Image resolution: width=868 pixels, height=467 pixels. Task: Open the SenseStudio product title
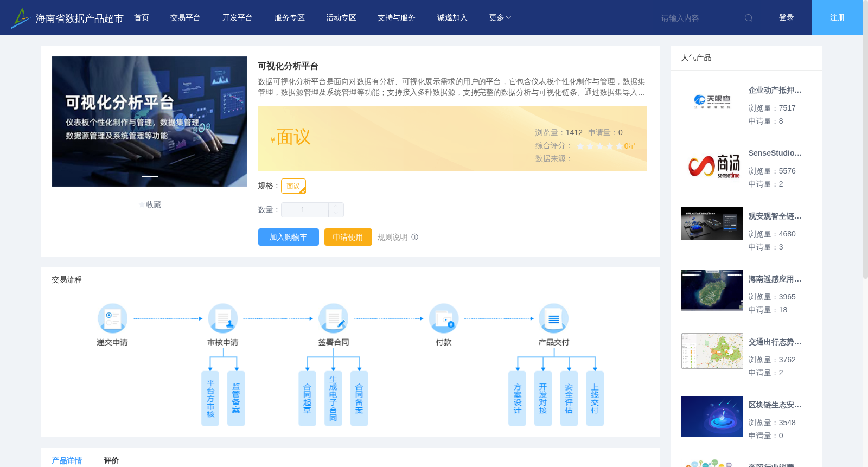[x=775, y=153]
